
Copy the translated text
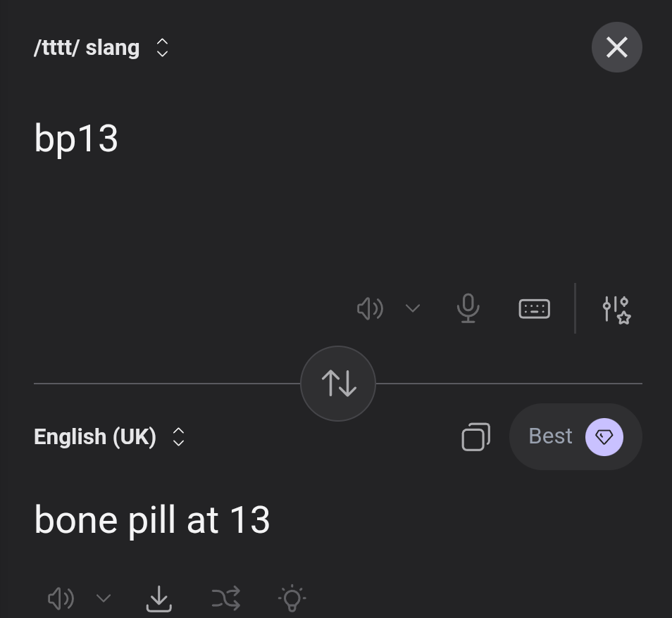(475, 436)
